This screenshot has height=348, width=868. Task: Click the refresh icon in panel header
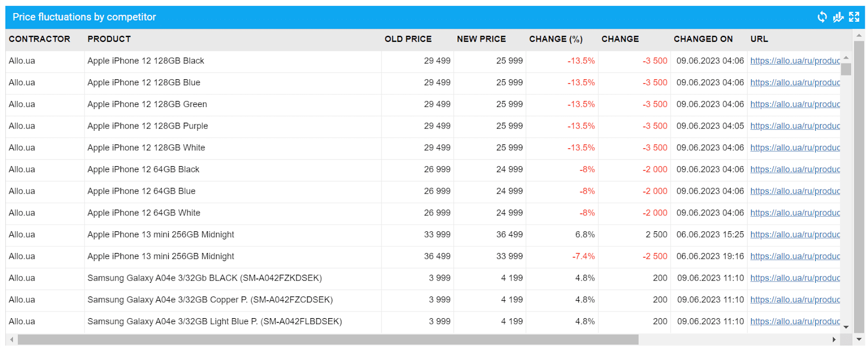pyautogui.click(x=822, y=17)
